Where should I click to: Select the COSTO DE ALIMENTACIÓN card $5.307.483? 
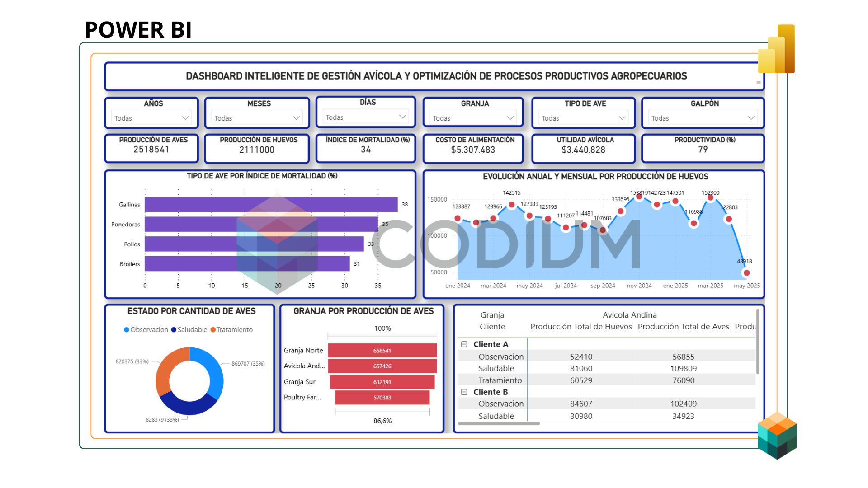(473, 148)
